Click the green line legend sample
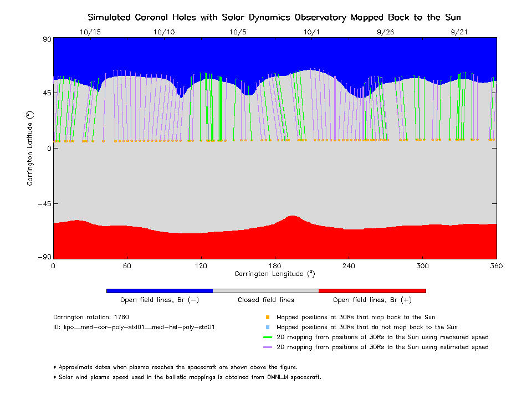 [267, 337]
